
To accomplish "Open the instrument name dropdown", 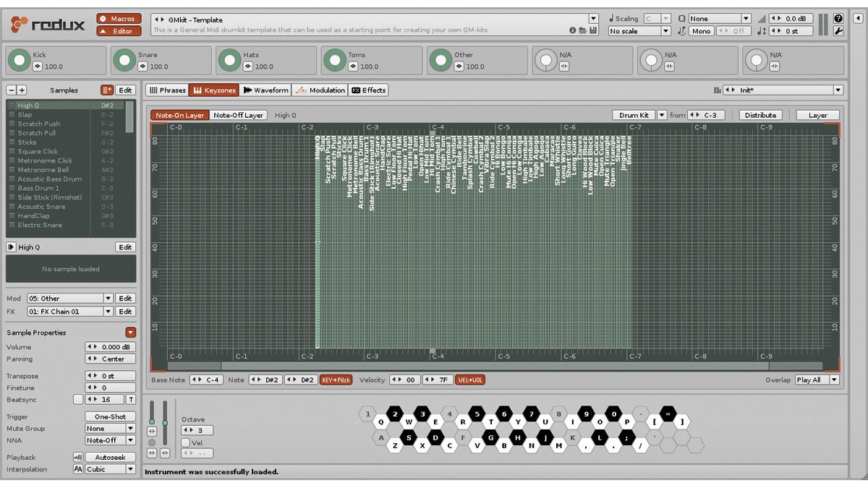I will (x=594, y=19).
